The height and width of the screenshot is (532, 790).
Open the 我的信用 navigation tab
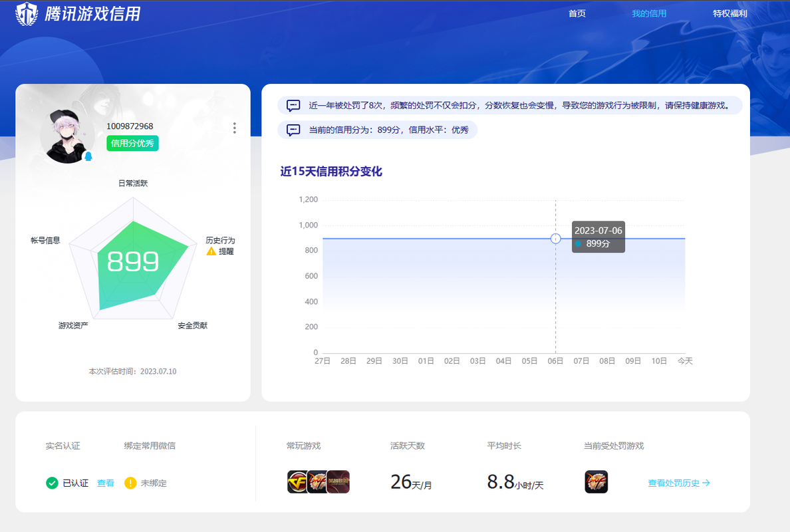(649, 13)
